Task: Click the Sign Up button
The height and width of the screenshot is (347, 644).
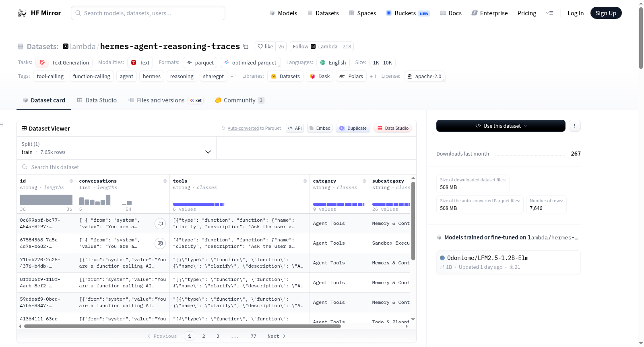Action: (606, 13)
